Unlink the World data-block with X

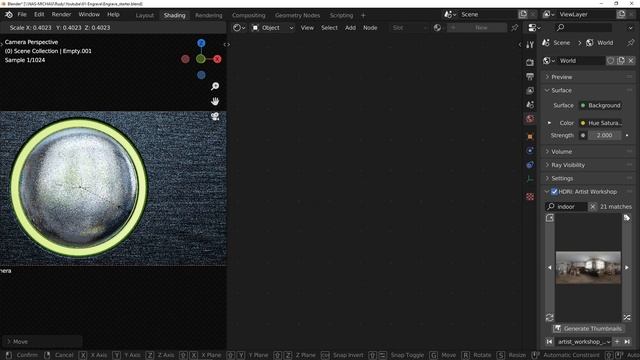point(631,61)
